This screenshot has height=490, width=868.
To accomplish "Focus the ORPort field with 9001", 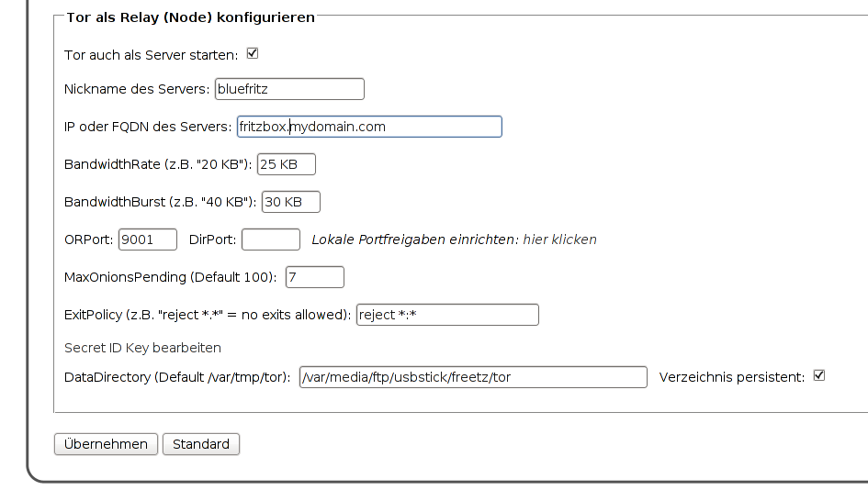I will click(x=148, y=239).
